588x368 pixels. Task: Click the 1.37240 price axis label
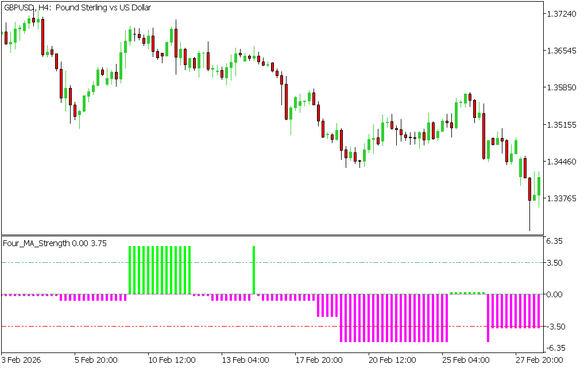coord(562,14)
